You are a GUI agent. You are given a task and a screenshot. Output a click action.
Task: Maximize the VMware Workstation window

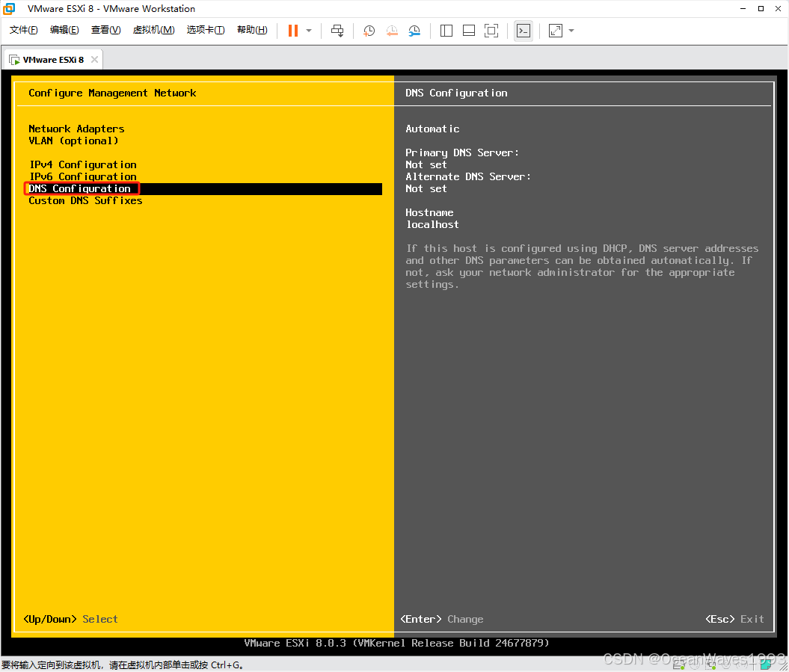click(x=761, y=8)
